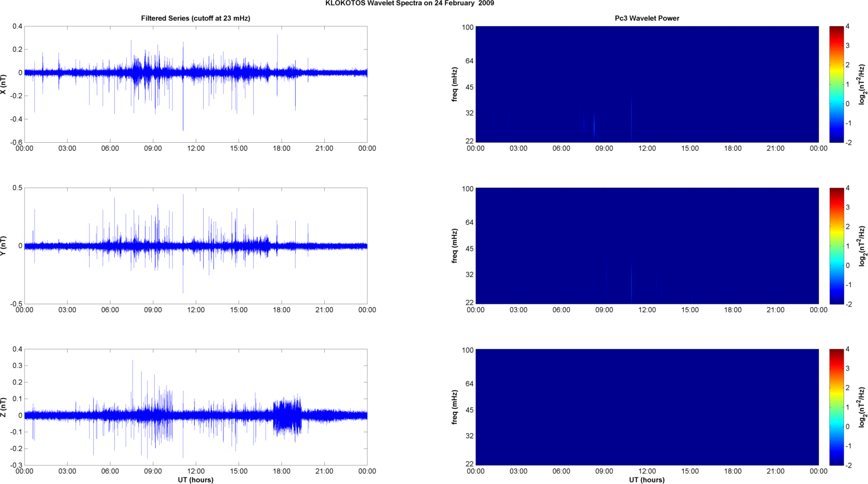Viewport: 868px width, 484px height.
Task: Click the "Z (nT)" axis label
Action: [3, 407]
